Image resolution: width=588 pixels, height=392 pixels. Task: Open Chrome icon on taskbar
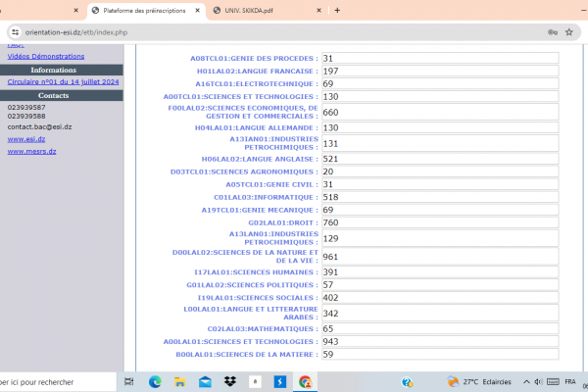[x=305, y=382]
